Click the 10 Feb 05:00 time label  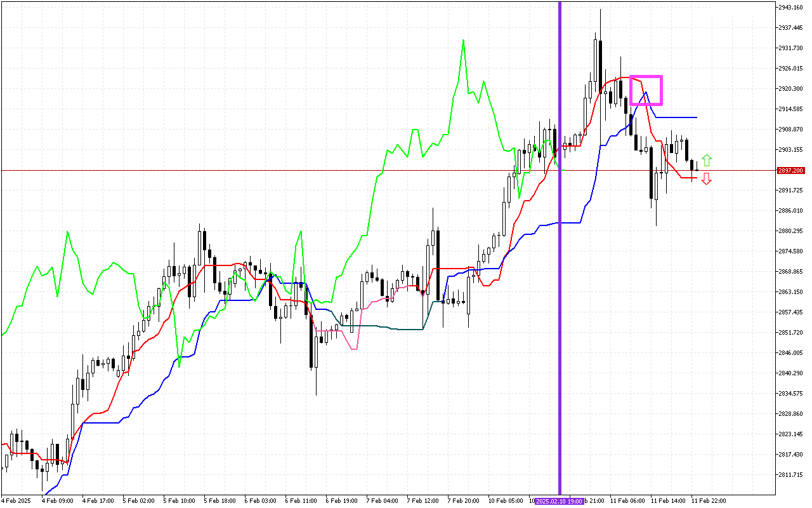pos(506,501)
